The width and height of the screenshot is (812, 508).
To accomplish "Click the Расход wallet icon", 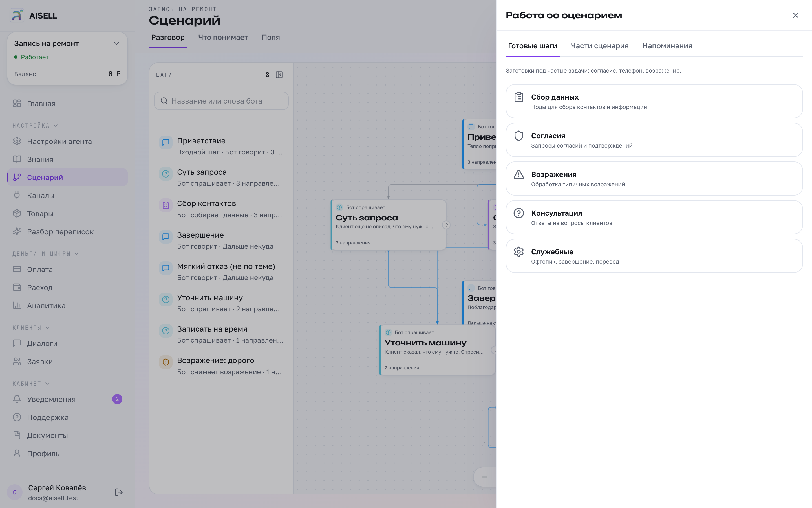I will coord(17,288).
